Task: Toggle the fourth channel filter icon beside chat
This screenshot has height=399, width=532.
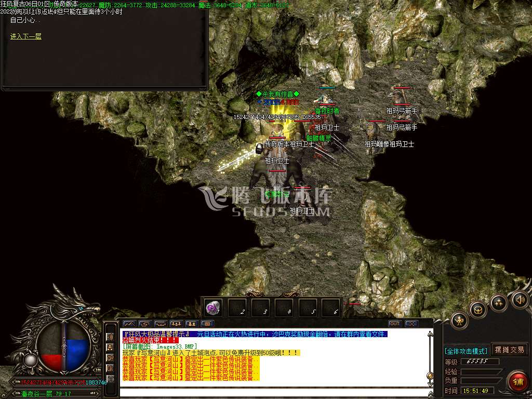Action: pos(110,368)
